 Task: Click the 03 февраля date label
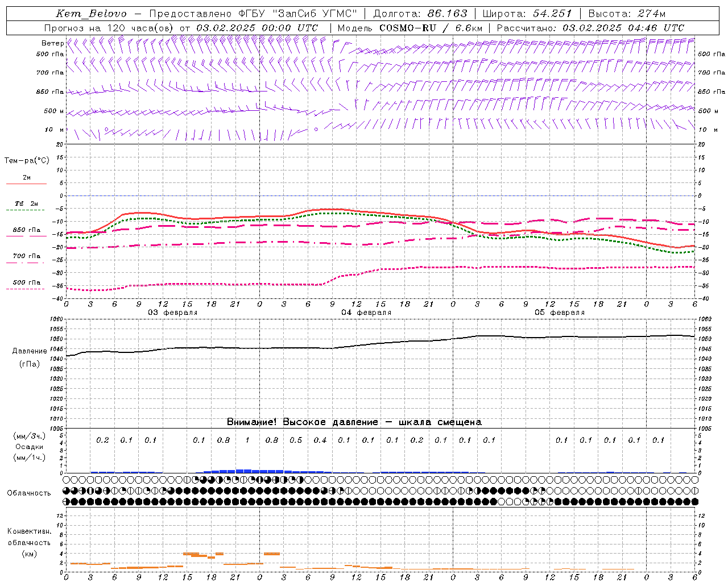point(173,313)
